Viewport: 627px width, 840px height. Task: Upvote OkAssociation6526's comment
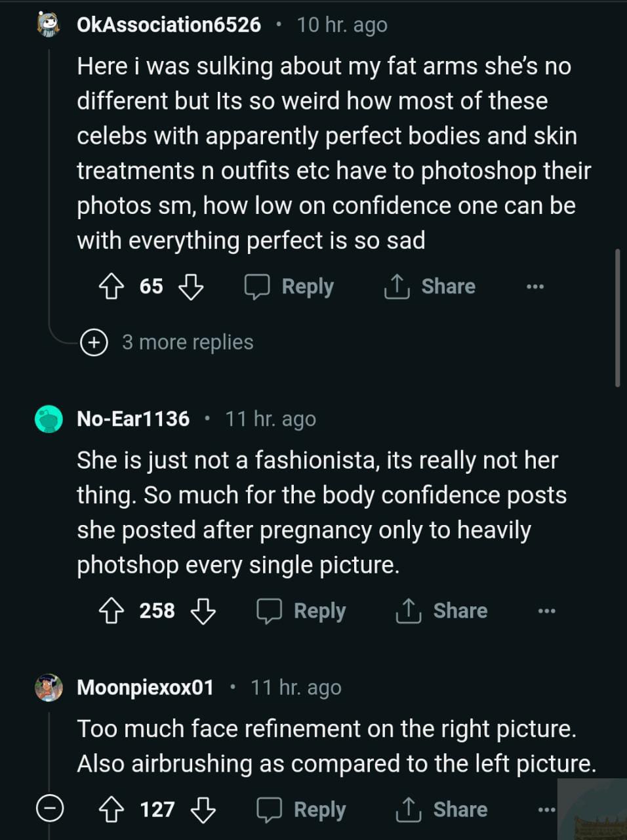tap(111, 287)
